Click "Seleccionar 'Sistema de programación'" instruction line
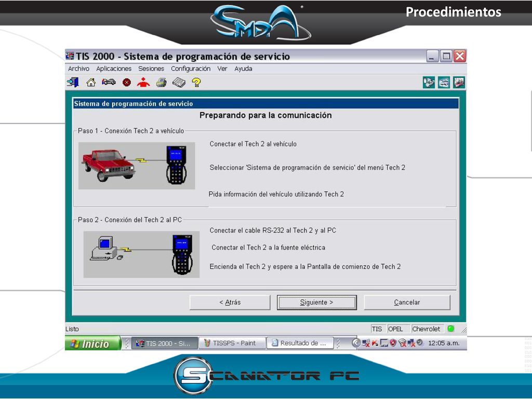Screen dimensions: 532x399 [x=308, y=167]
